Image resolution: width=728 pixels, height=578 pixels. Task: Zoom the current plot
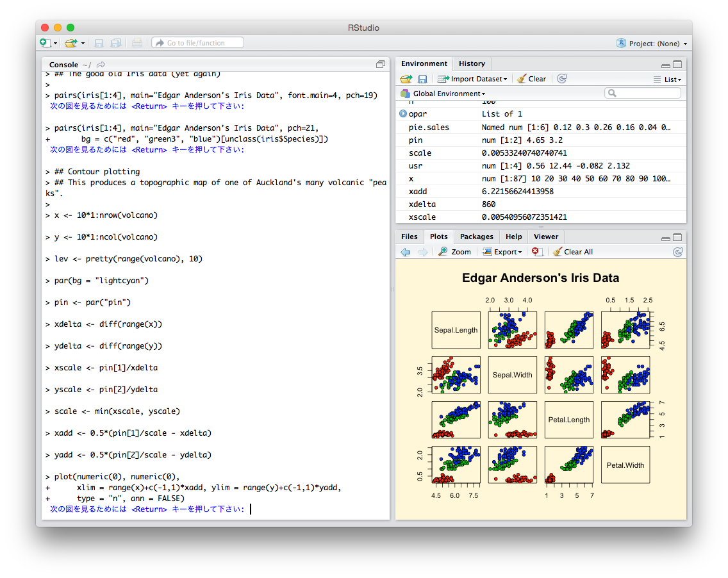[454, 252]
